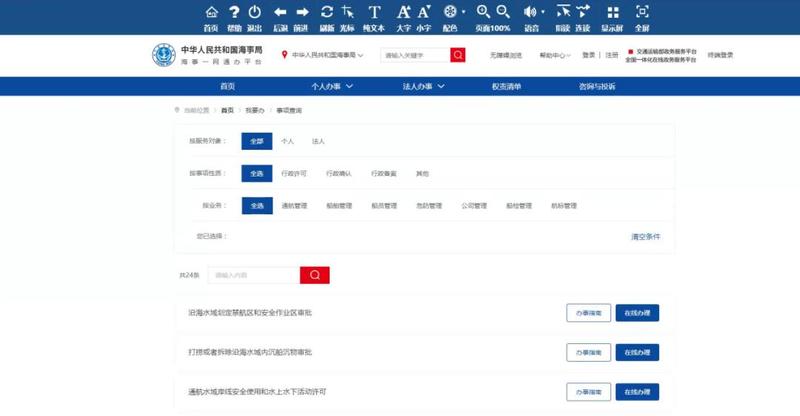Open the 权责清单 navigation tab
This screenshot has width=800, height=416.
506,87
